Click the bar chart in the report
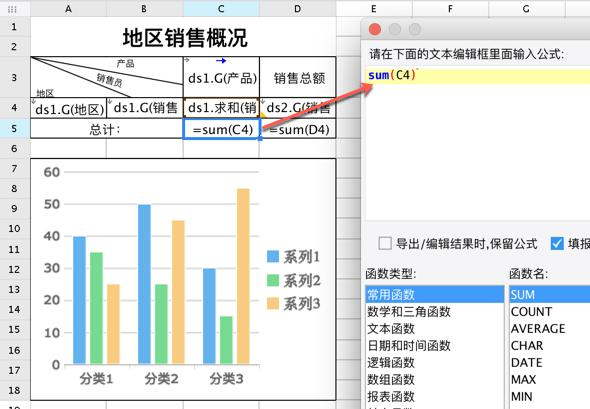The height and width of the screenshot is (409, 590). tap(183, 279)
